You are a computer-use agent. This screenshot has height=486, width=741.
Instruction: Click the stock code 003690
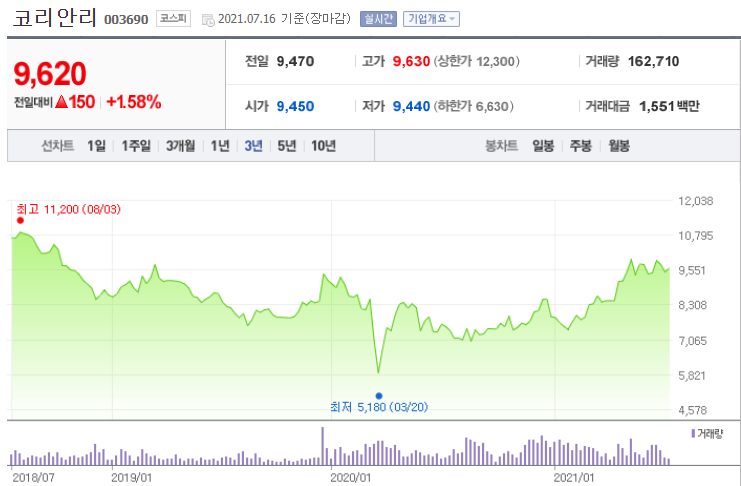pos(126,20)
